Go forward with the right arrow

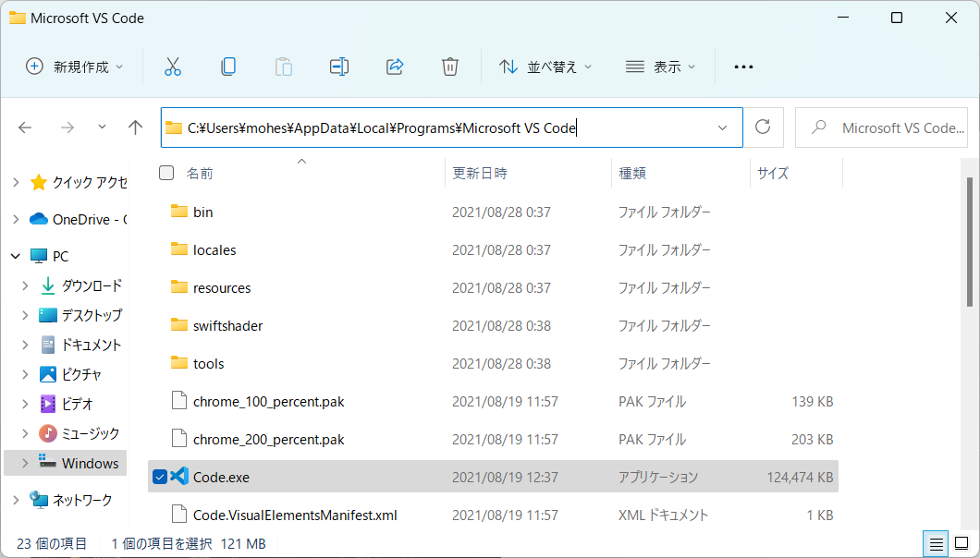(x=67, y=128)
